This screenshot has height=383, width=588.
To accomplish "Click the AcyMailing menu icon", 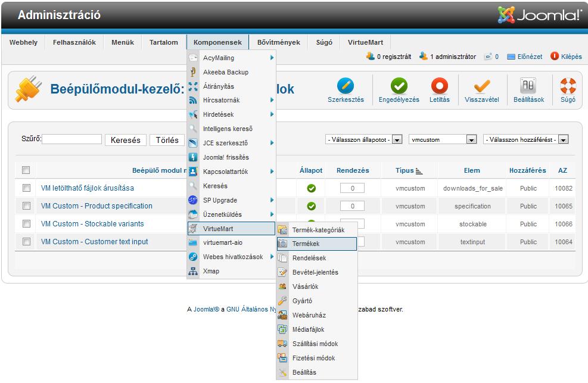I will coord(193,58).
